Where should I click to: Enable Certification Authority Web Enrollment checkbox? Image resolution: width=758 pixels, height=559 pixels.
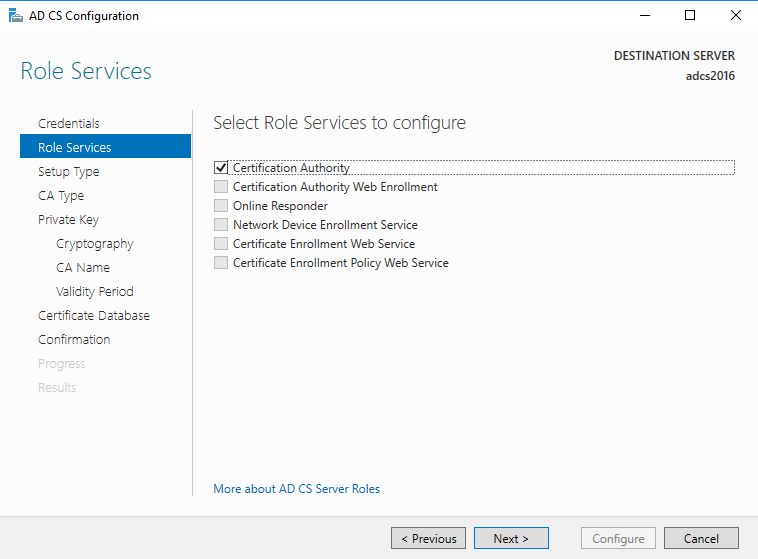(x=221, y=187)
